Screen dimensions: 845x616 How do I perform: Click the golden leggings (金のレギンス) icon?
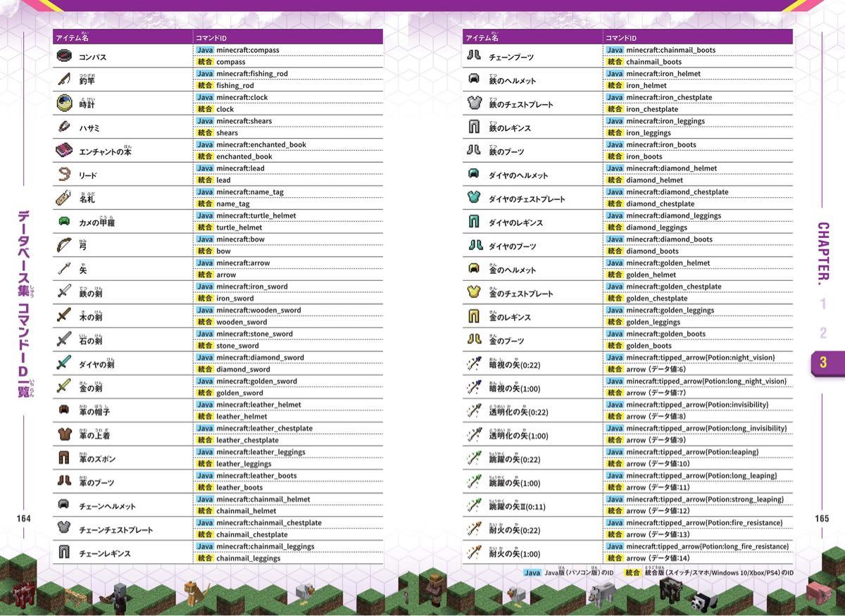point(473,316)
